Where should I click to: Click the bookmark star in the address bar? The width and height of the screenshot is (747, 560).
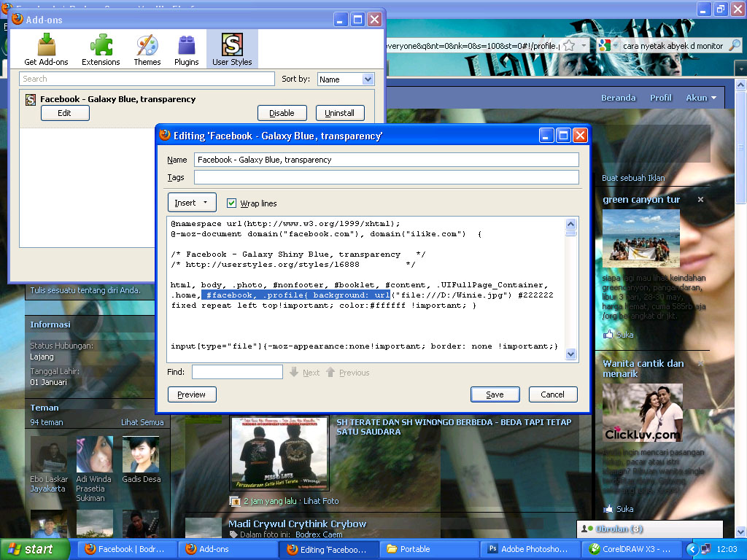click(569, 46)
